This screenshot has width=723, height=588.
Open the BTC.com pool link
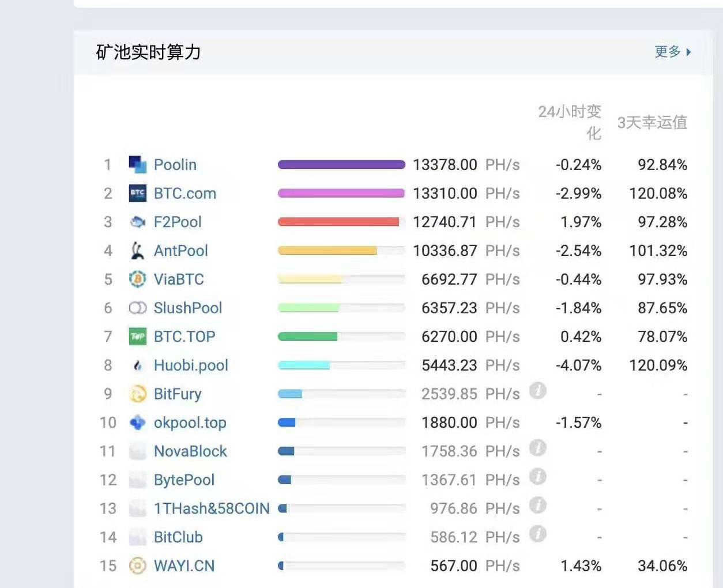[185, 194]
